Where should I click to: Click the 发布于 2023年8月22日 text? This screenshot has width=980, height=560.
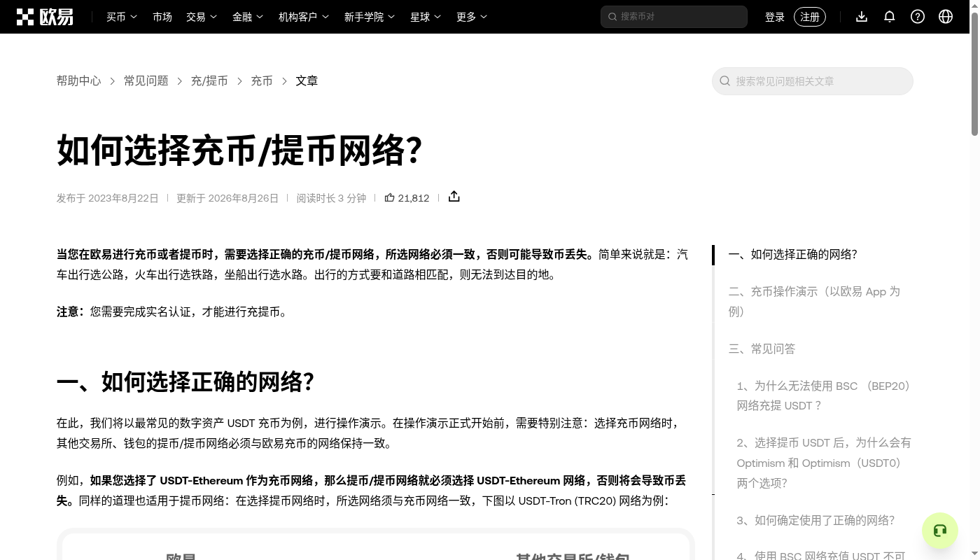tap(108, 198)
